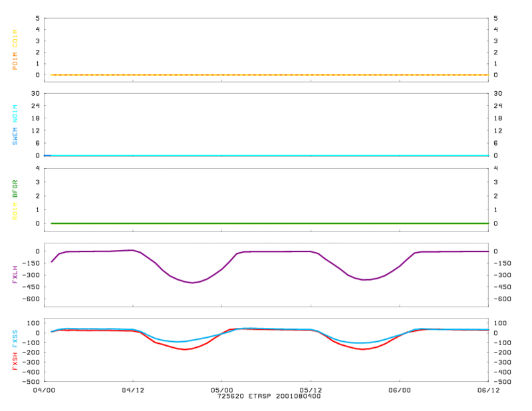The height and width of the screenshot is (411, 532).
Task: Click the orange P01M axis label
Action: [15, 61]
